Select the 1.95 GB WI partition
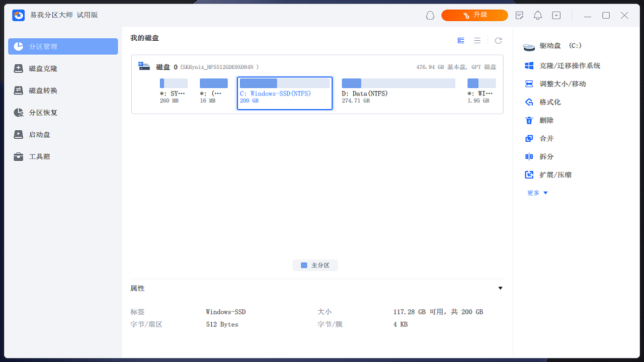Screen dimensions: 644x362 [481, 90]
